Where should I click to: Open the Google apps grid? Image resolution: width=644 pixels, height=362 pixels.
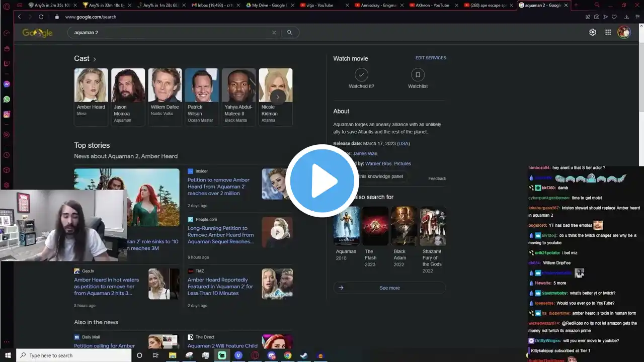click(x=608, y=32)
